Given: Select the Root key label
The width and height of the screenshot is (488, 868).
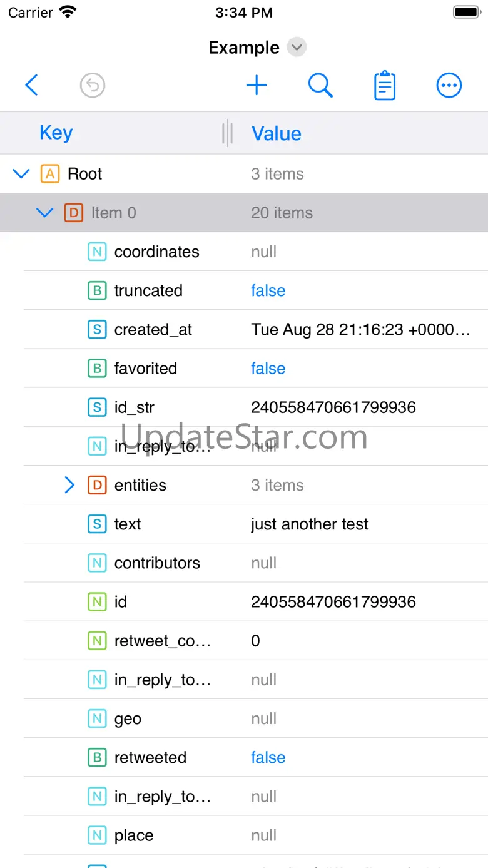Looking at the screenshot, I should coord(84,173).
